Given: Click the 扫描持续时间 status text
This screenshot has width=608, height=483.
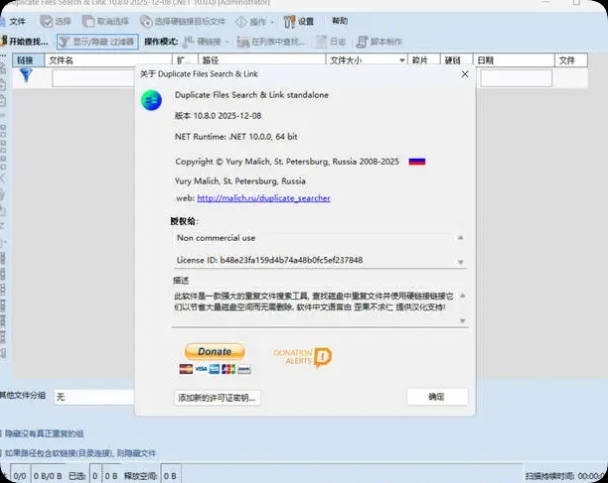Looking at the screenshot, I should [x=566, y=476].
